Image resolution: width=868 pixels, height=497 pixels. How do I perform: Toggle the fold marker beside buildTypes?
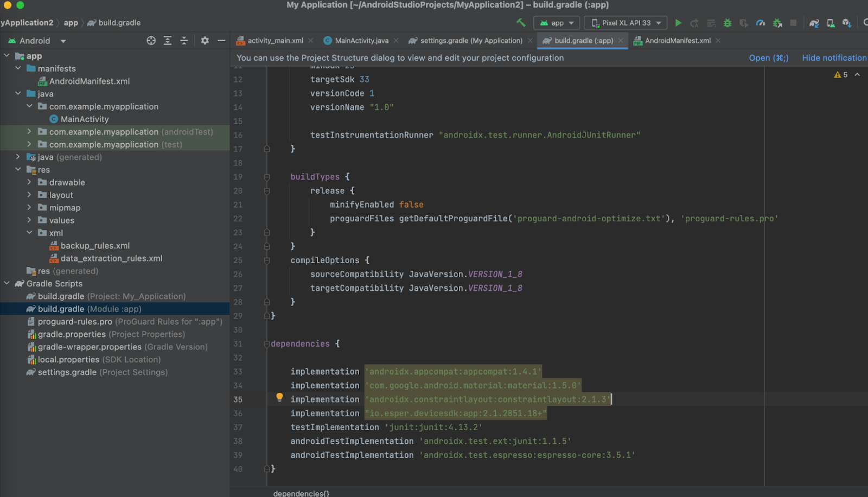[267, 177]
